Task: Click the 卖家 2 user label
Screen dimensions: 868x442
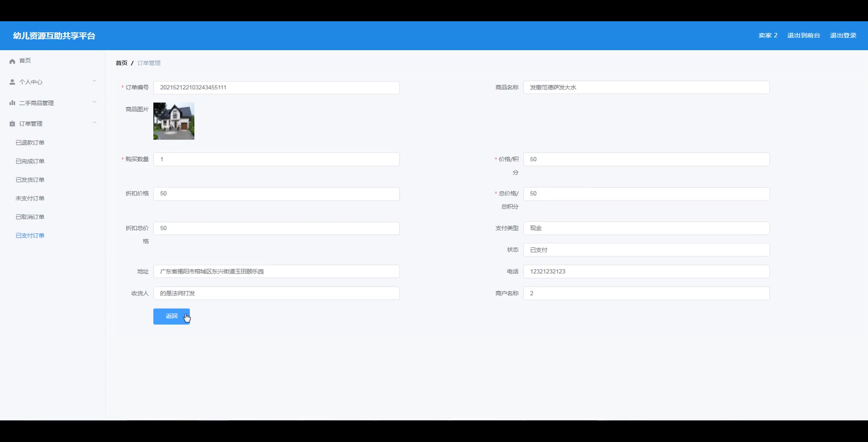Action: (768, 36)
